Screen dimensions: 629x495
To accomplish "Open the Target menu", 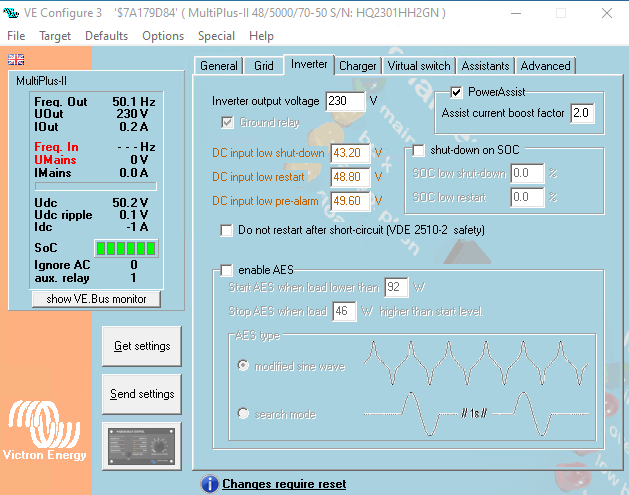I will (55, 36).
